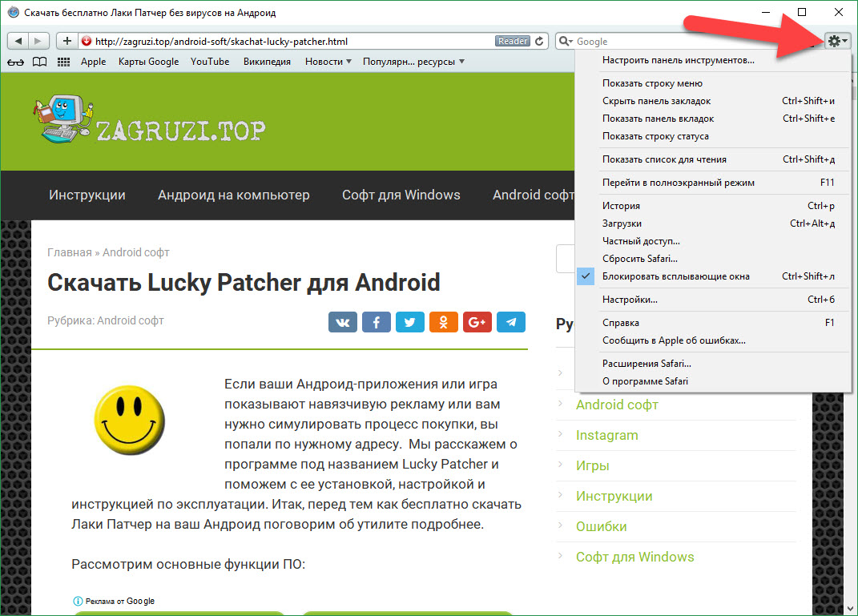Show Top Sites grid icon

click(64, 62)
